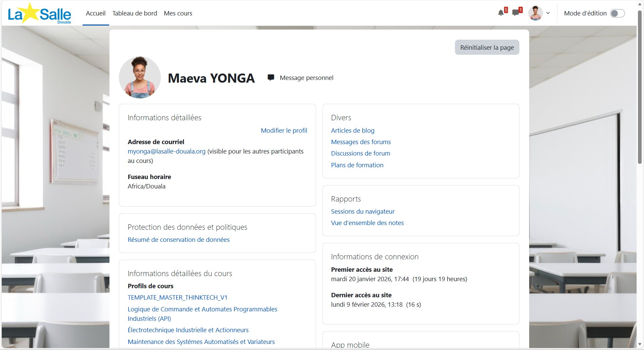Click Maeva YONGA's large profile picture

140,77
